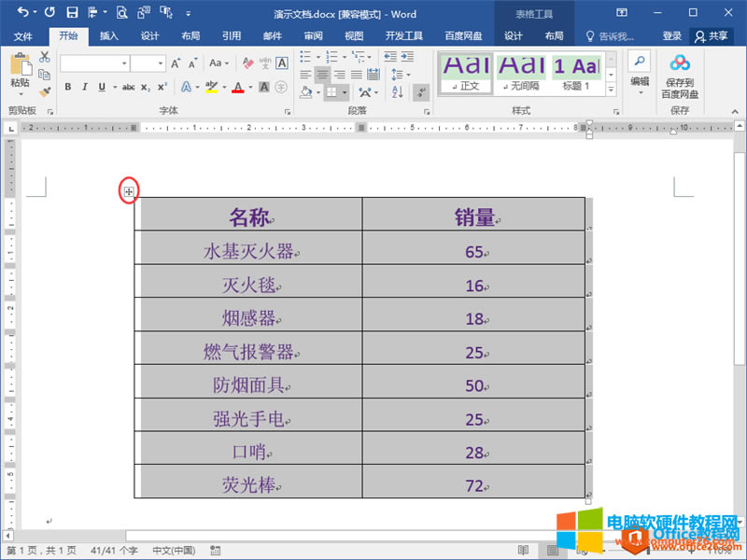Click the 水基灭火器 table cell
This screenshot has height=560, width=747.
(248, 251)
